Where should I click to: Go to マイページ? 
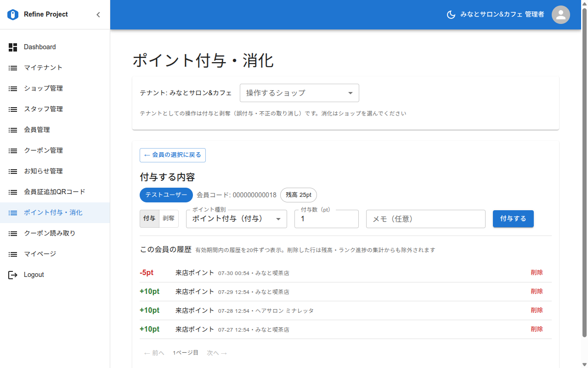55,254
